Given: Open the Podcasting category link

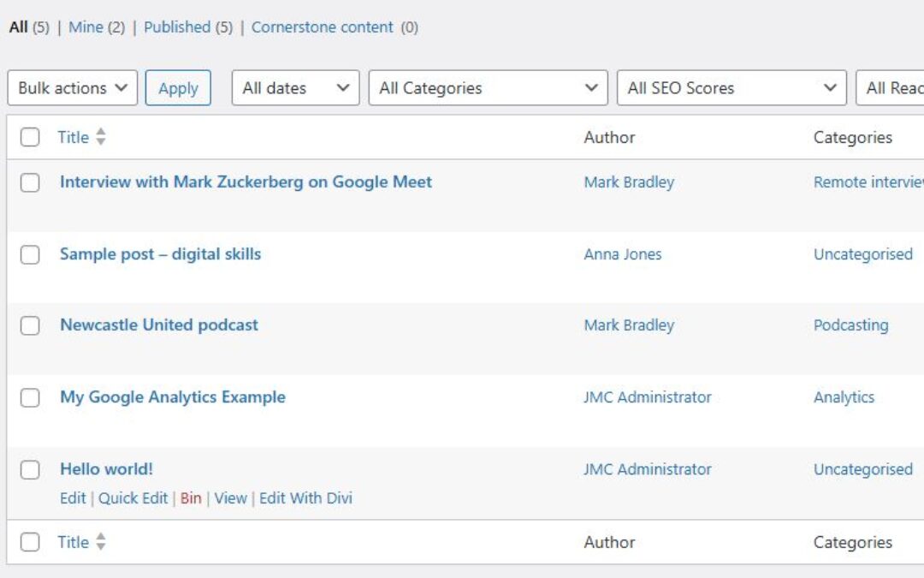Looking at the screenshot, I should [850, 325].
